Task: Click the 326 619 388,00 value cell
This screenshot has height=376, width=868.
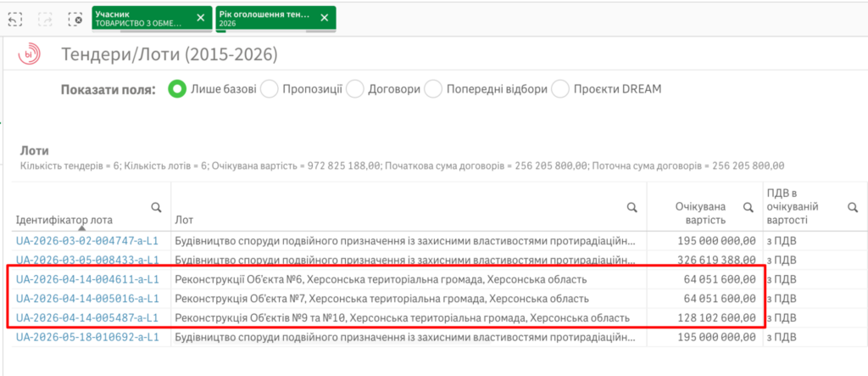Action: pos(704,260)
